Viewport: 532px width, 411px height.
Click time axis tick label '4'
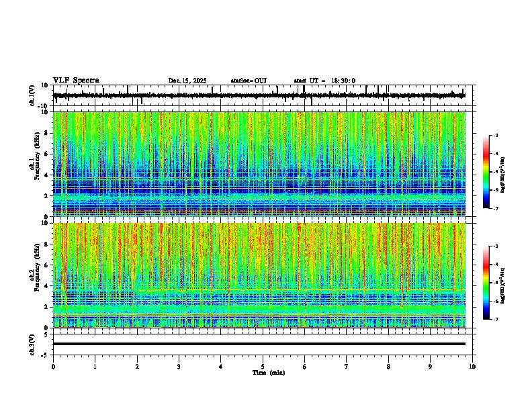tap(221, 367)
